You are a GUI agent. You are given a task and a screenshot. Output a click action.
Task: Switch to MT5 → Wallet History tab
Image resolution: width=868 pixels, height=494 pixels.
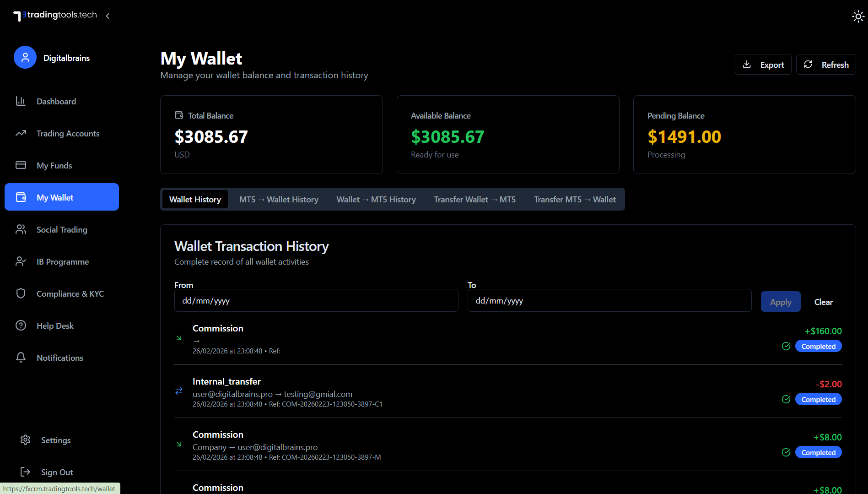(279, 200)
